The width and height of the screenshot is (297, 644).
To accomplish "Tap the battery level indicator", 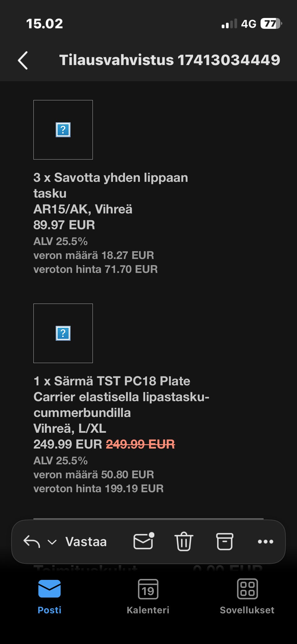I will coord(271,24).
